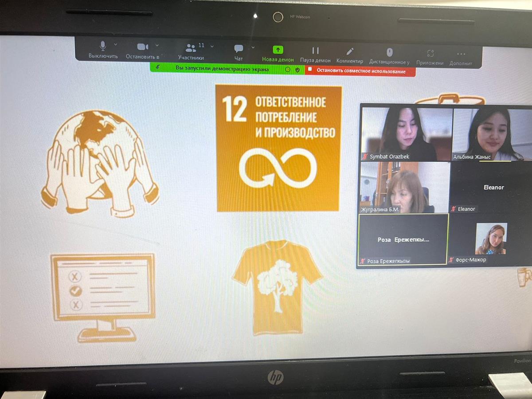Viewport: 532px width, 399px height.
Task: Open the microphone audio options arrow
Action: 116,45
